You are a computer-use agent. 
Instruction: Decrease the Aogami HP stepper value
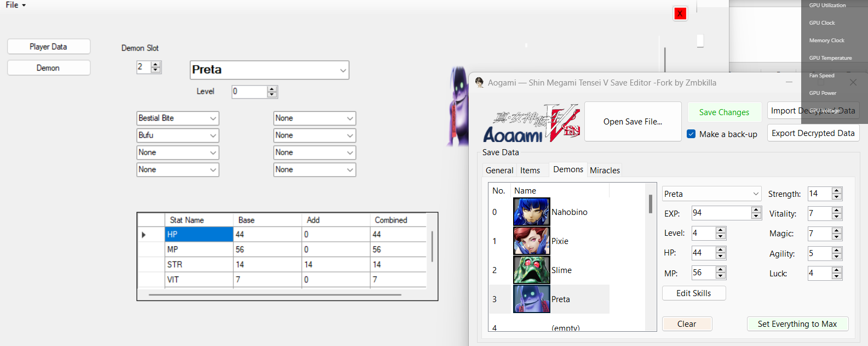(x=721, y=256)
